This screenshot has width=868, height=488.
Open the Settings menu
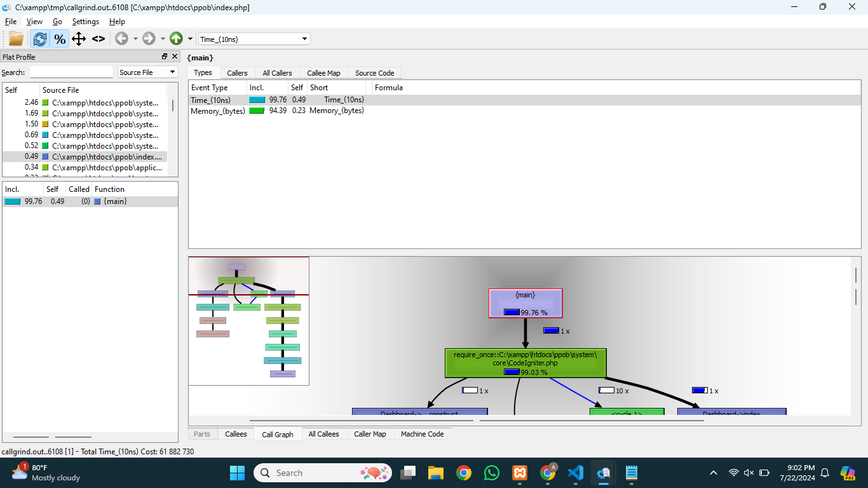pos(85,22)
